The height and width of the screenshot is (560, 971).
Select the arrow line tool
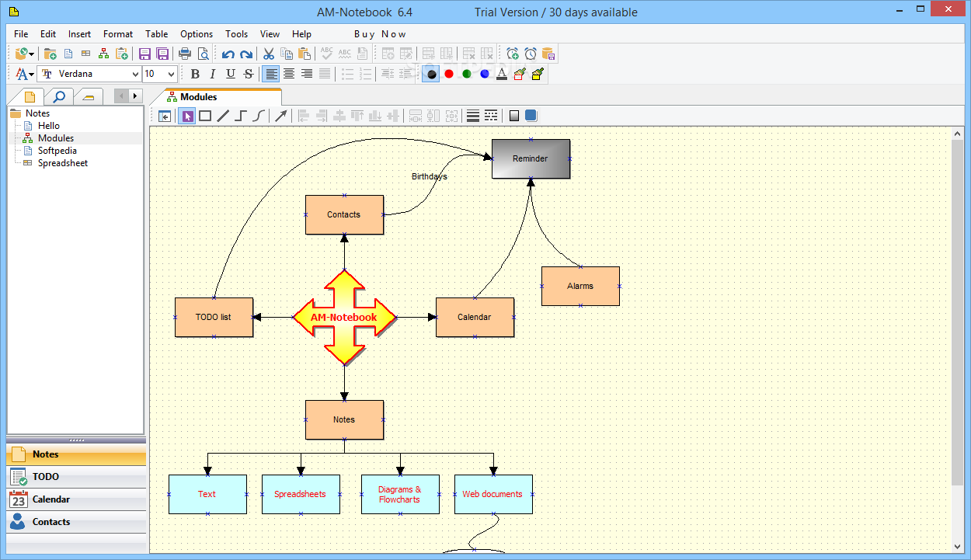pos(280,117)
